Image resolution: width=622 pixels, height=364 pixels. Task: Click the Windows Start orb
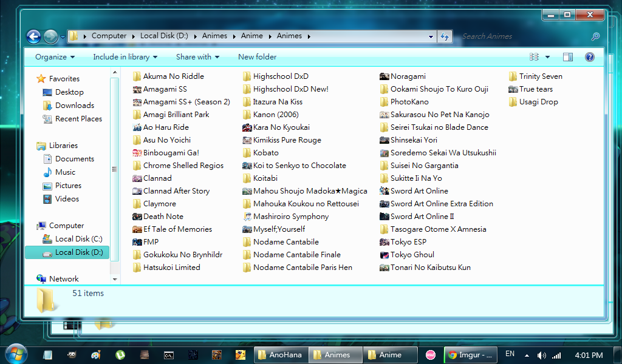16,354
